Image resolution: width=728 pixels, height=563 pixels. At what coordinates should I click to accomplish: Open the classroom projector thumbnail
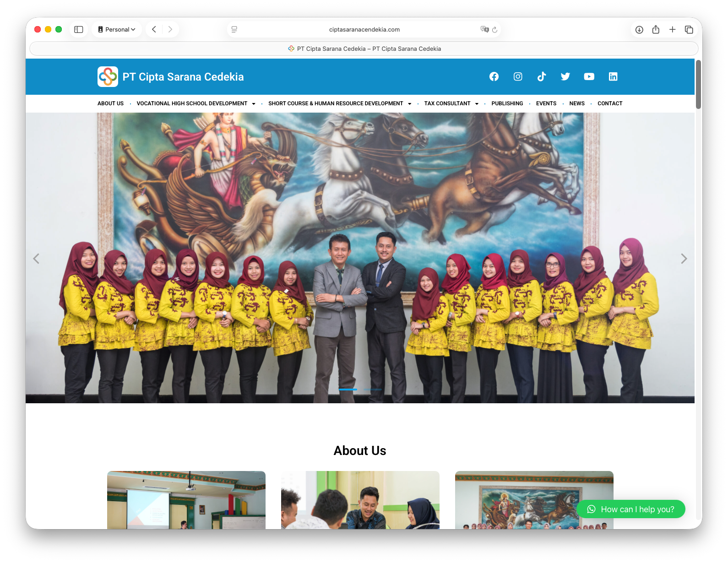coord(186,500)
